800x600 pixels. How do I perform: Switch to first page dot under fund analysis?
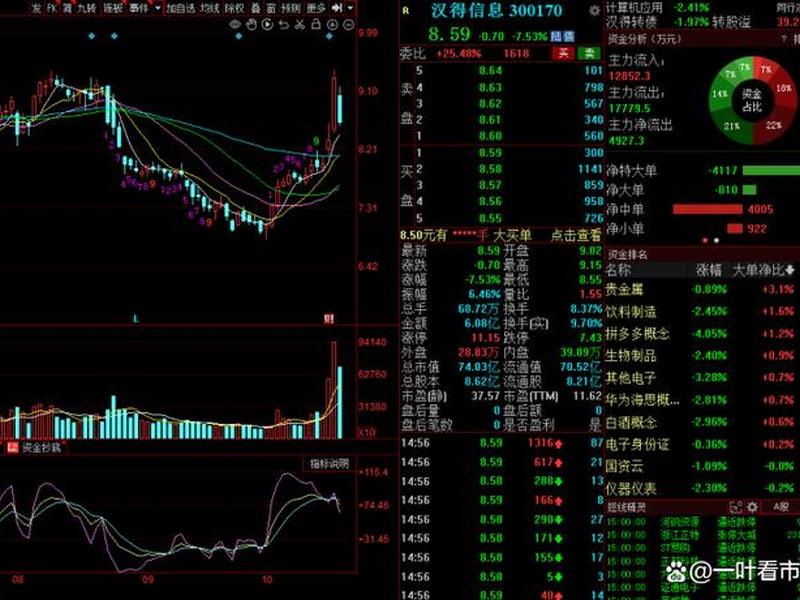(706, 240)
